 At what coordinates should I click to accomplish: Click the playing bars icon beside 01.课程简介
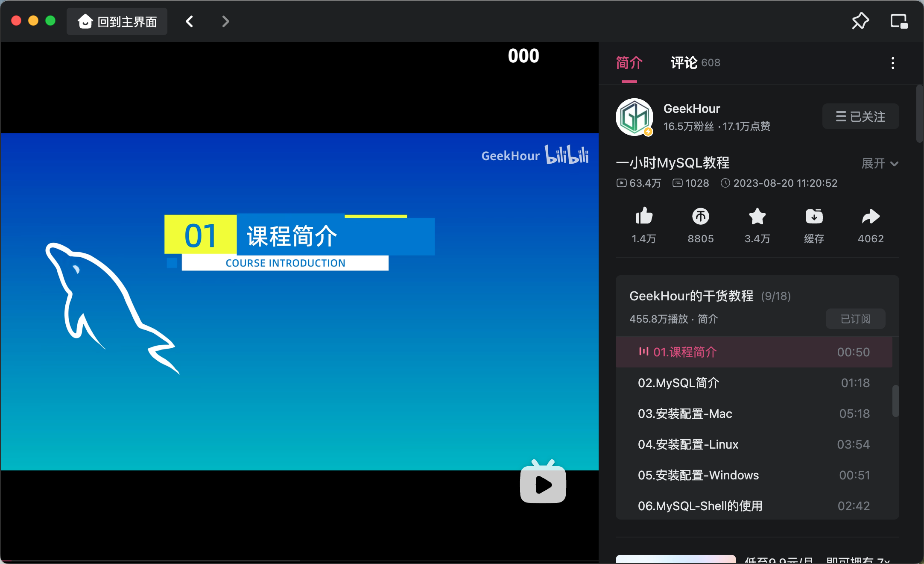click(643, 351)
